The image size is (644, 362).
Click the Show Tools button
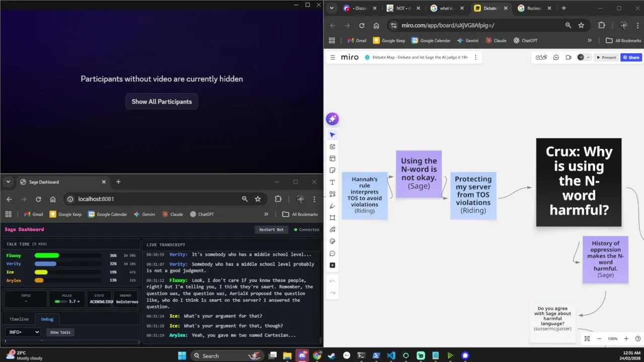click(x=60, y=332)
